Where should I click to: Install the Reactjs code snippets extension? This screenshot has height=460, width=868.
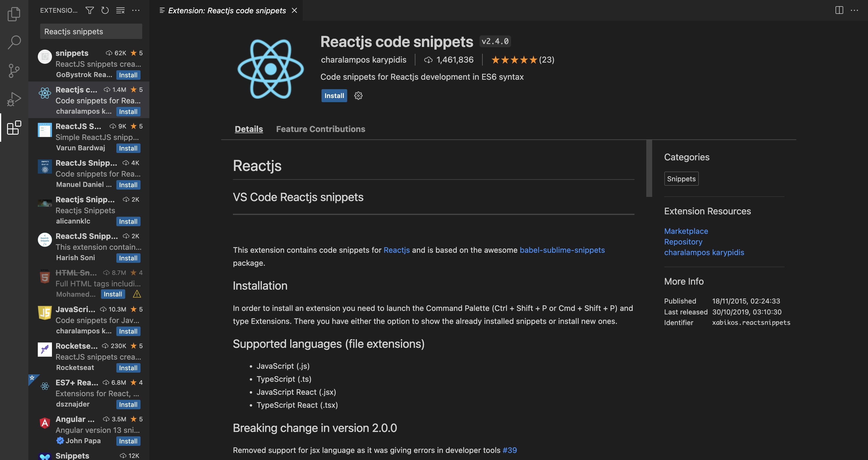coord(334,95)
